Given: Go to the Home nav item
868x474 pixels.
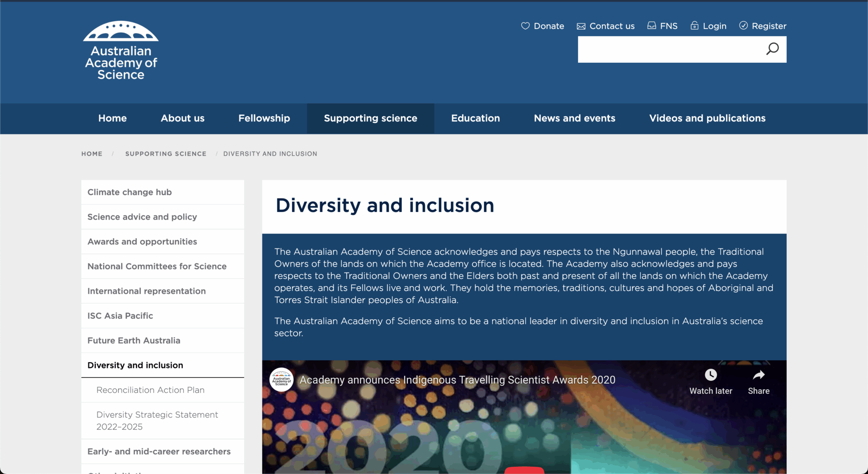Looking at the screenshot, I should tap(112, 118).
